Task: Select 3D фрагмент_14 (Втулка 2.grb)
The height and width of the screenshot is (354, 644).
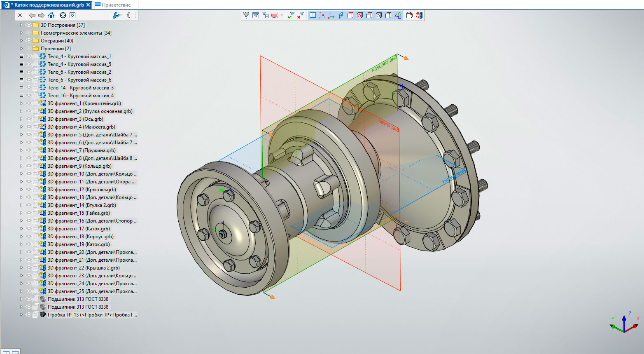Action: [x=82, y=205]
